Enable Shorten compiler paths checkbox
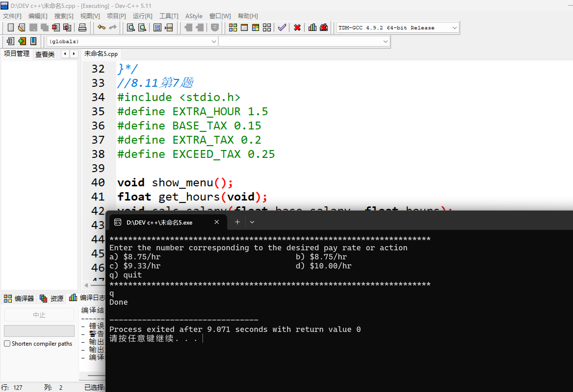The height and width of the screenshot is (392, 573). point(7,343)
